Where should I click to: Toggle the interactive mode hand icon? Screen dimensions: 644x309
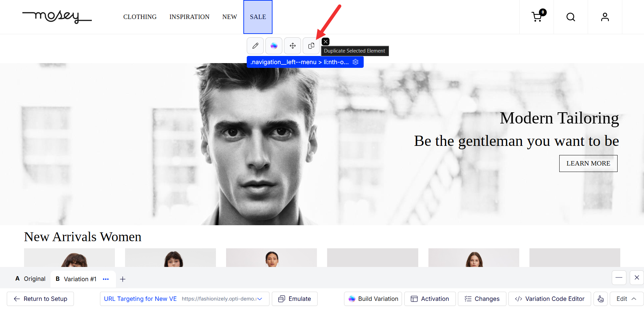point(601,299)
